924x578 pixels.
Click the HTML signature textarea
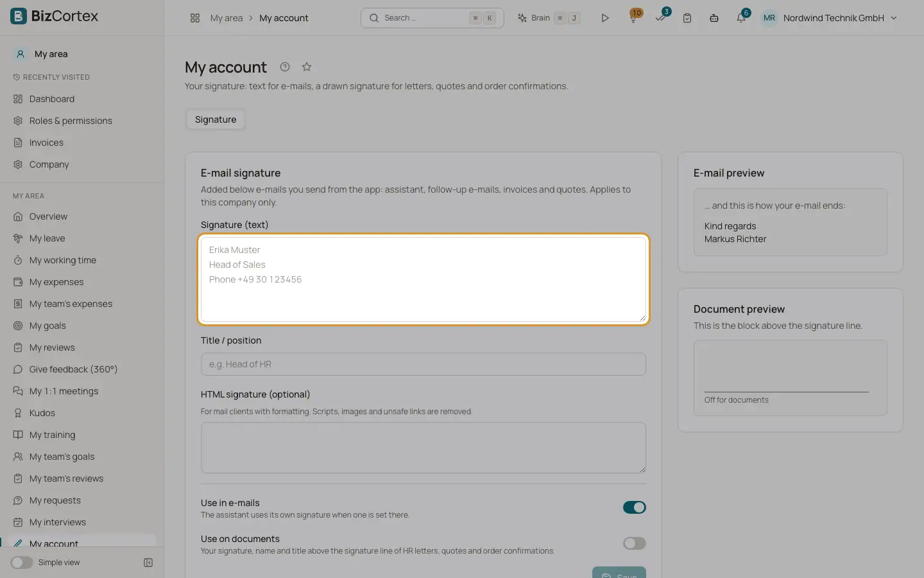point(424,448)
